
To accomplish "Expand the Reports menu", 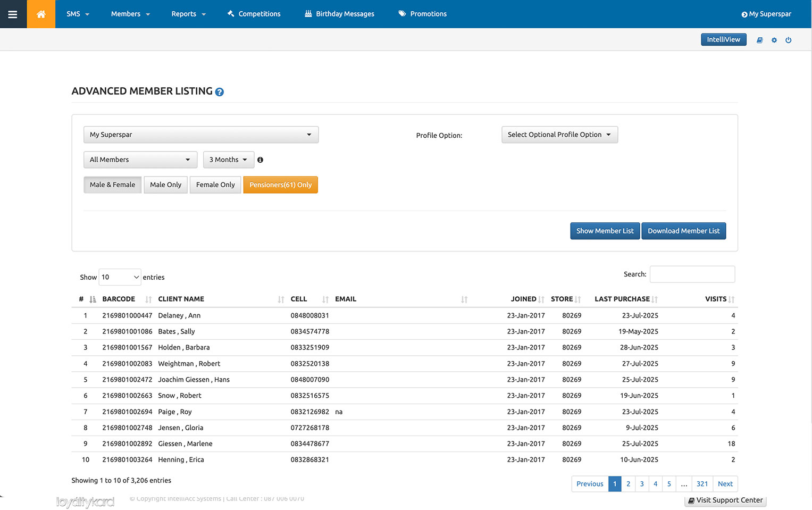I will [188, 14].
